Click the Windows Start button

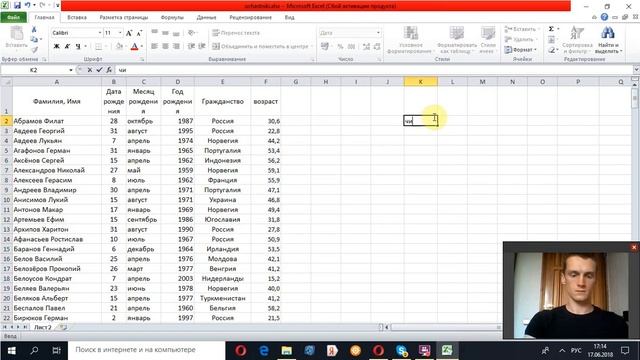[11, 350]
